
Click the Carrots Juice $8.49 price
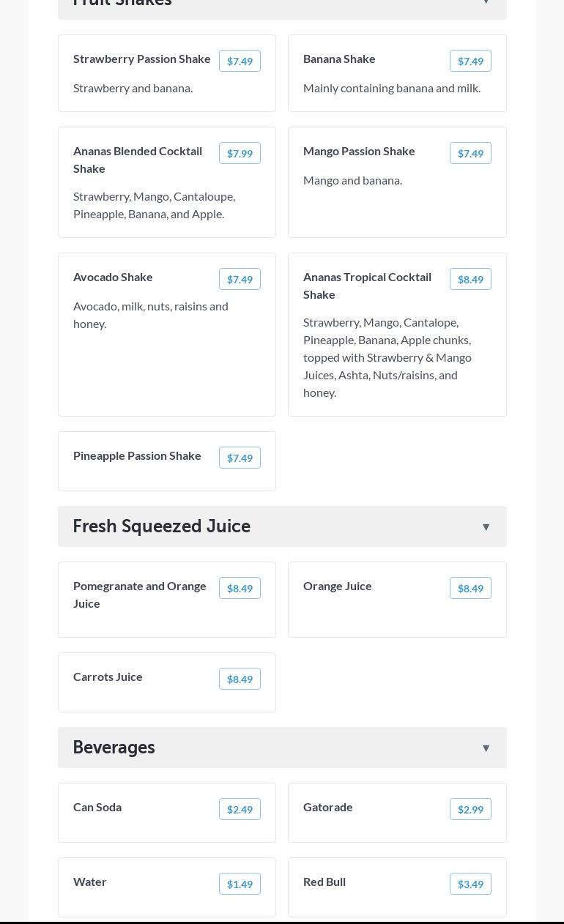point(240,679)
